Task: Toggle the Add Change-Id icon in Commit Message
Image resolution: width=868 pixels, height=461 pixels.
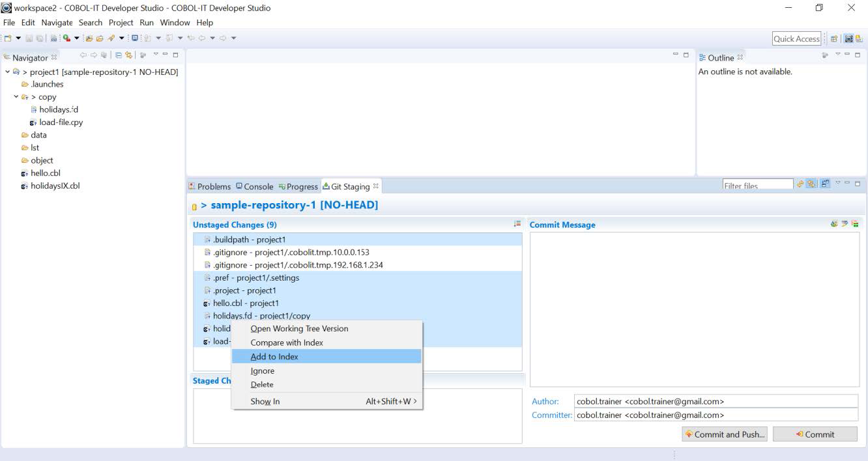Action: click(x=855, y=224)
